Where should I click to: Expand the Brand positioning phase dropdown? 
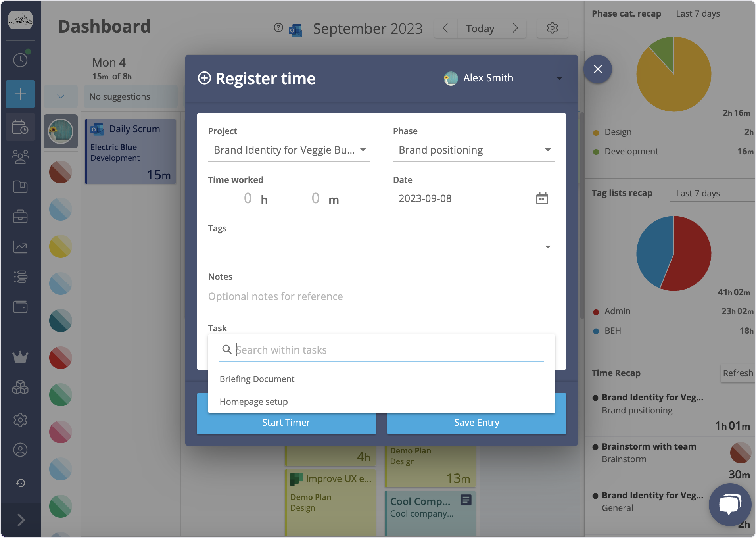[548, 150]
